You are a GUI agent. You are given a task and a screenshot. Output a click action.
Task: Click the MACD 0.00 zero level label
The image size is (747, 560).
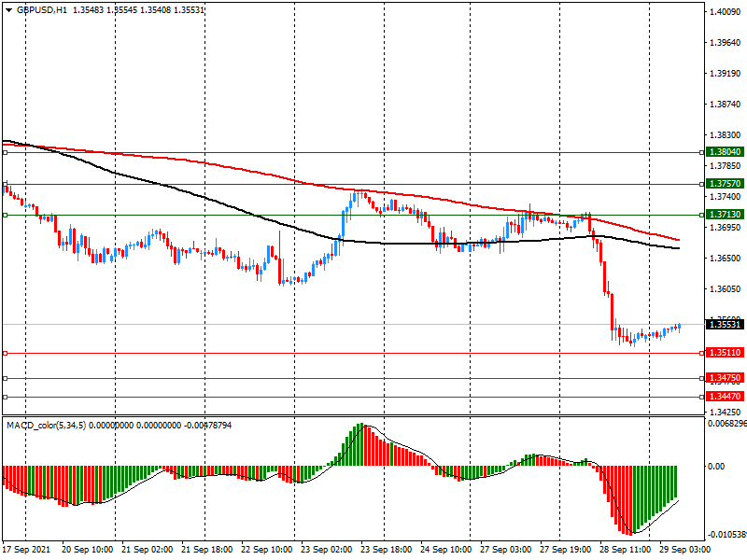(717, 466)
